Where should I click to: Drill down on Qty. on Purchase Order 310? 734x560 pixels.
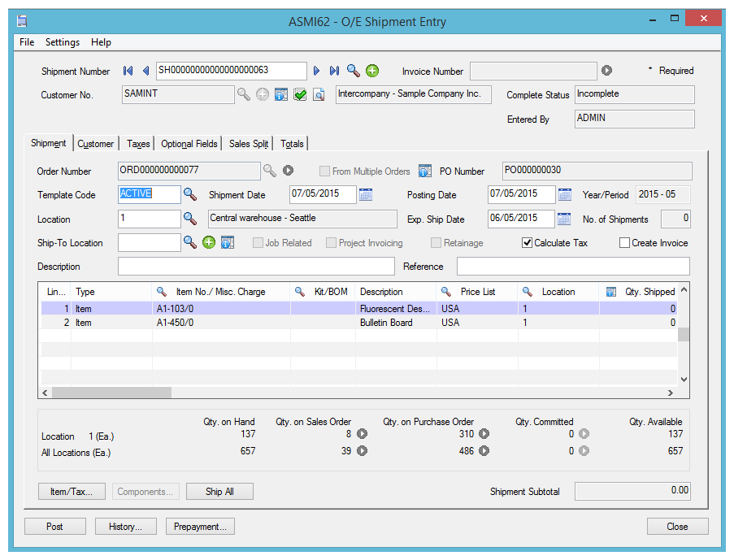tap(484, 434)
